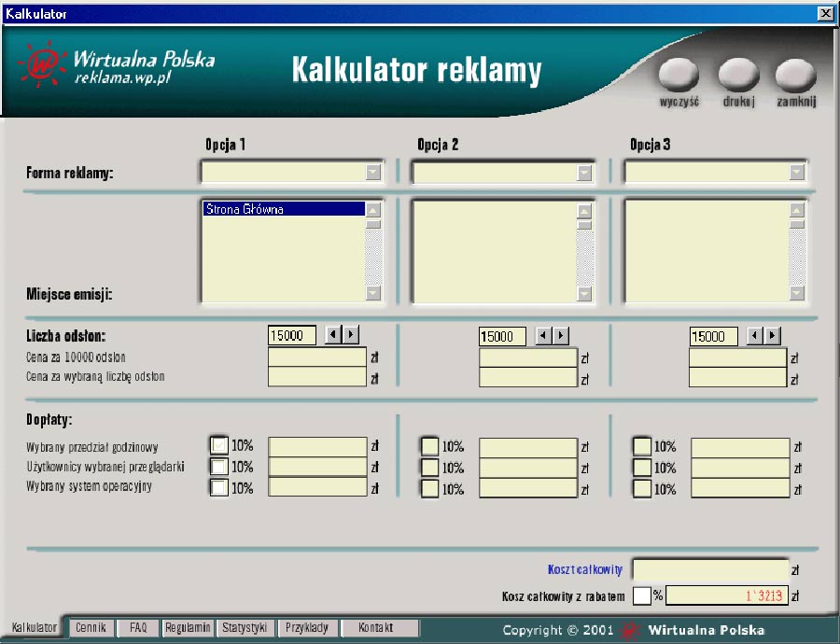Click Opcja 2 system operacyjny surcharge amount field
Image resolution: width=840 pixels, height=644 pixels.
[x=528, y=489]
